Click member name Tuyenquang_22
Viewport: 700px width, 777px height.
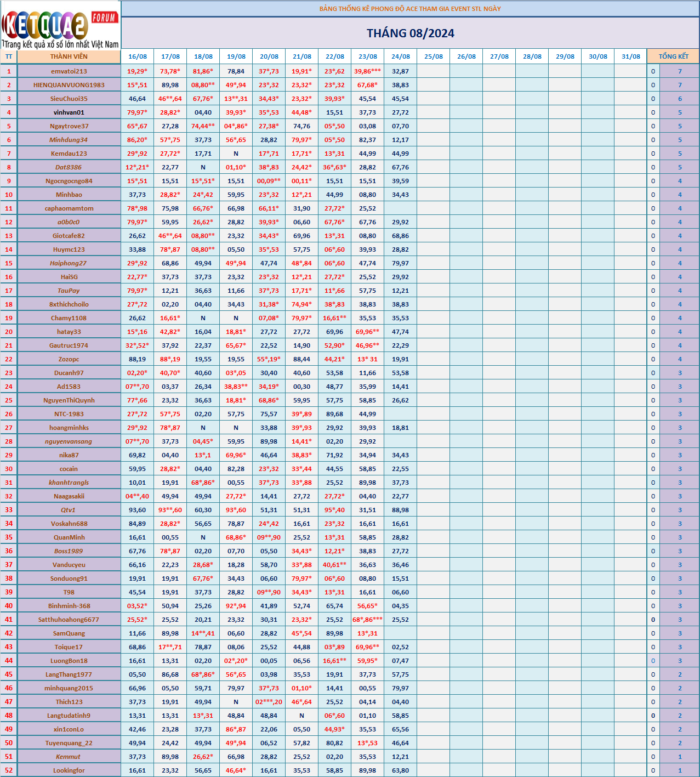[69, 743]
